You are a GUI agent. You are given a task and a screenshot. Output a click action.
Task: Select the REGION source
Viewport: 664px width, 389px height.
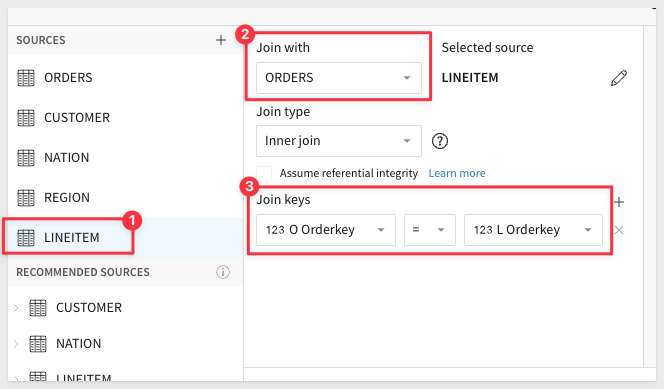[125, 197]
